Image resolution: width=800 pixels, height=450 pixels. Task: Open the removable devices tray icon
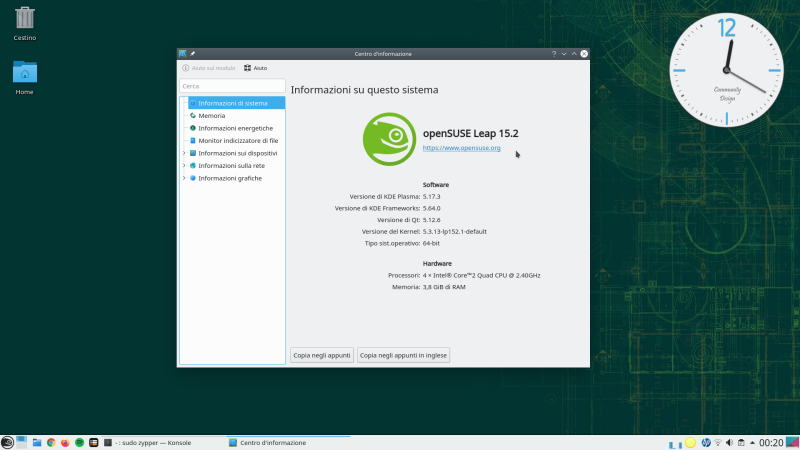click(x=741, y=442)
